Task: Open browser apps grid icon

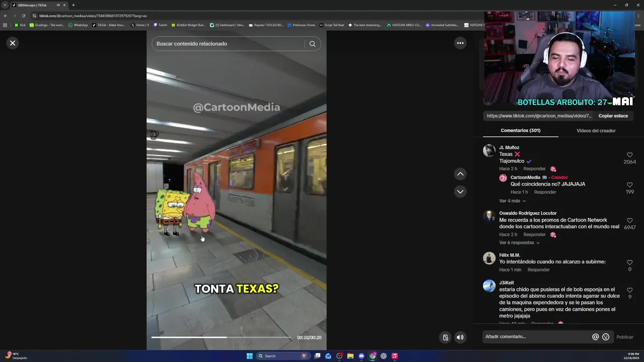Action: (x=5, y=25)
